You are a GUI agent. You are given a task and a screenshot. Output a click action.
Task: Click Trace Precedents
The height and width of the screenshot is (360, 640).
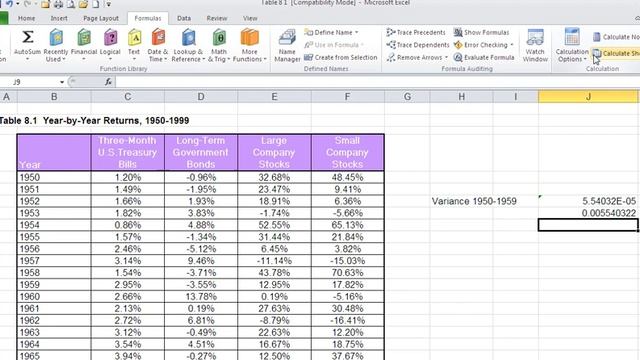(416, 32)
